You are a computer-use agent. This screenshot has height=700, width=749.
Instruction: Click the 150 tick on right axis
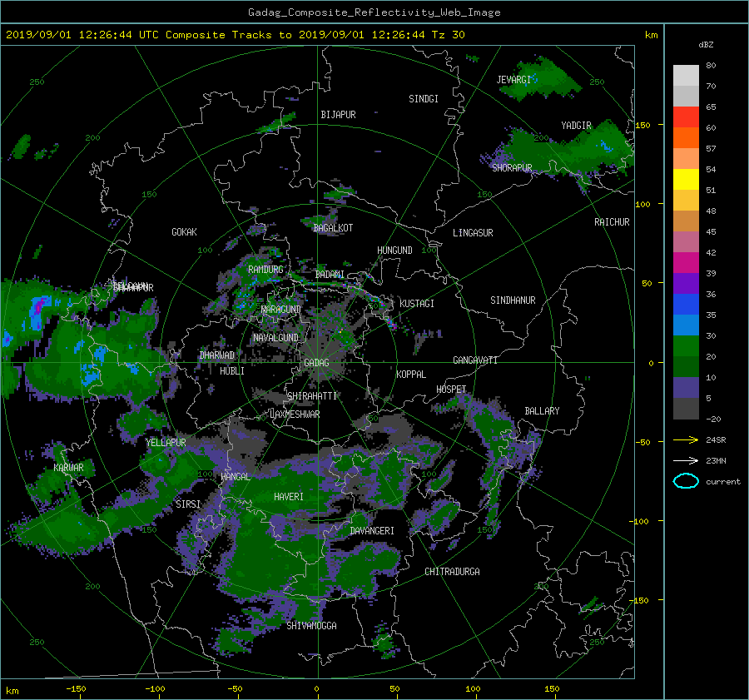(x=642, y=125)
